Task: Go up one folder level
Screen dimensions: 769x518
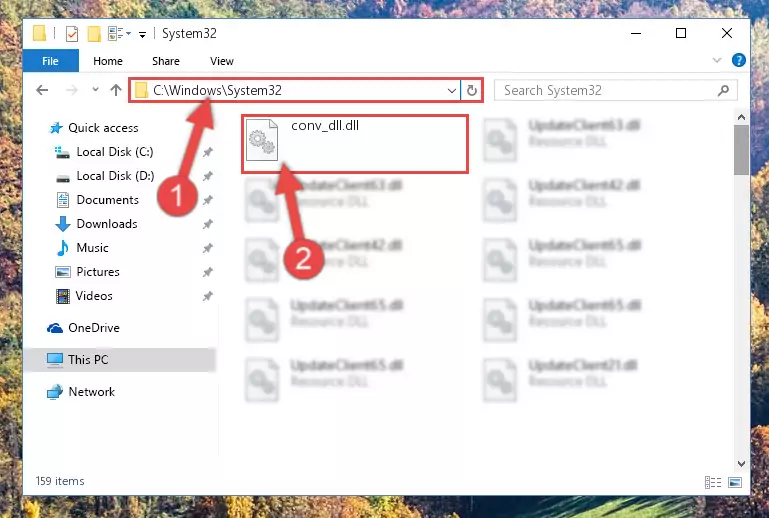Action: click(x=116, y=90)
